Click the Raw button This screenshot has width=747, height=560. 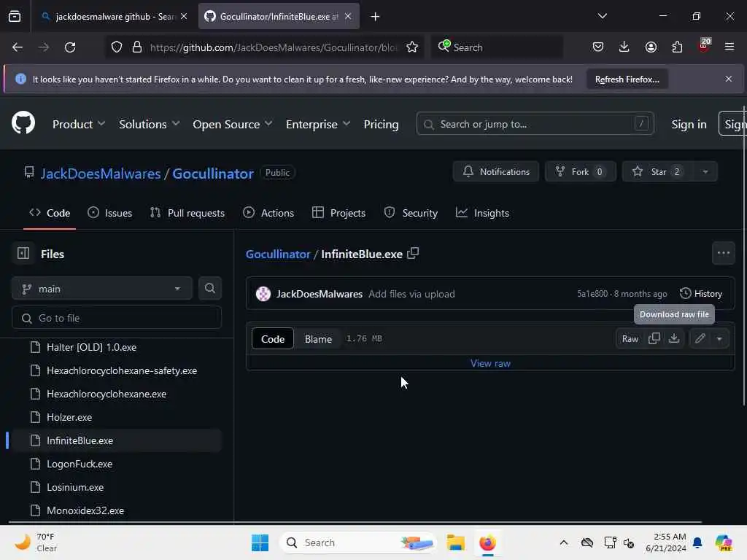coord(630,338)
